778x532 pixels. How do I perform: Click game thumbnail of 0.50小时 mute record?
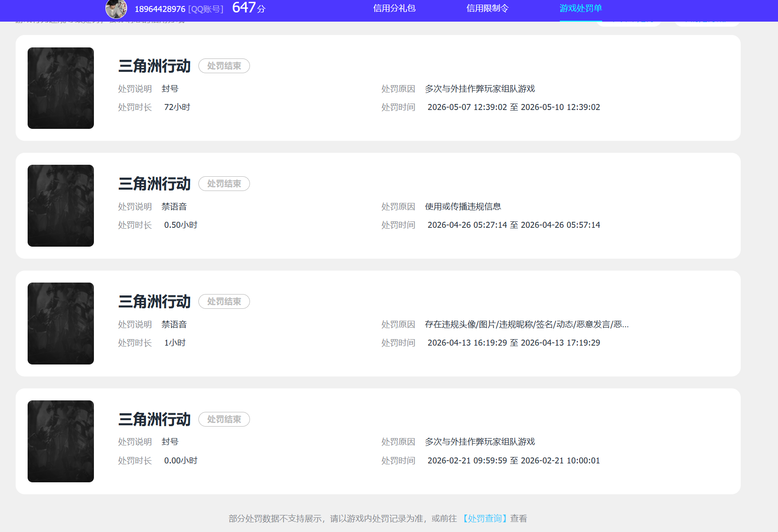[x=61, y=206]
